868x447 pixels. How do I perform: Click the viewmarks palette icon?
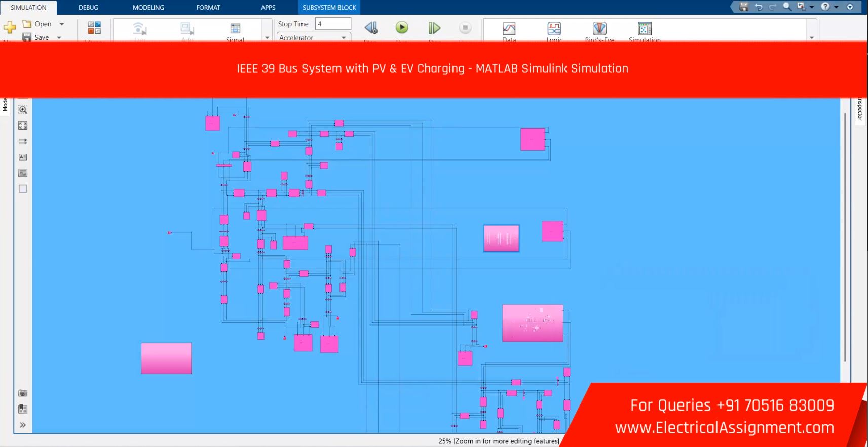[23, 409]
